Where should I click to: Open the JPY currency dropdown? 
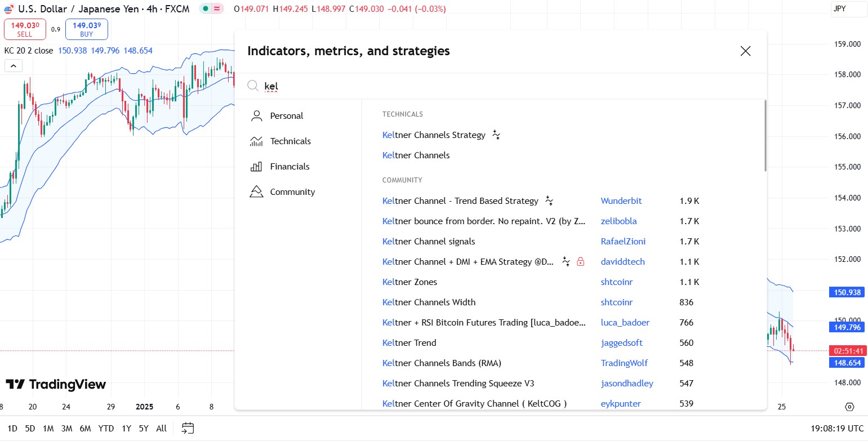pyautogui.click(x=848, y=9)
